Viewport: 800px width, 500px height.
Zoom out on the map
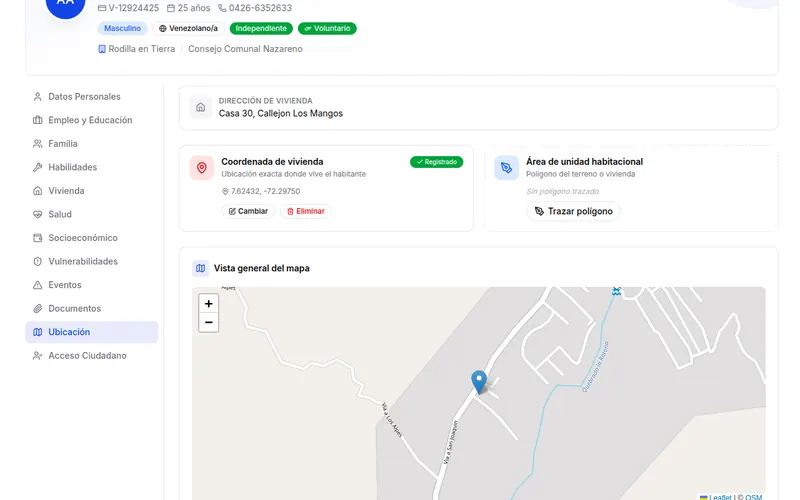coord(208,322)
